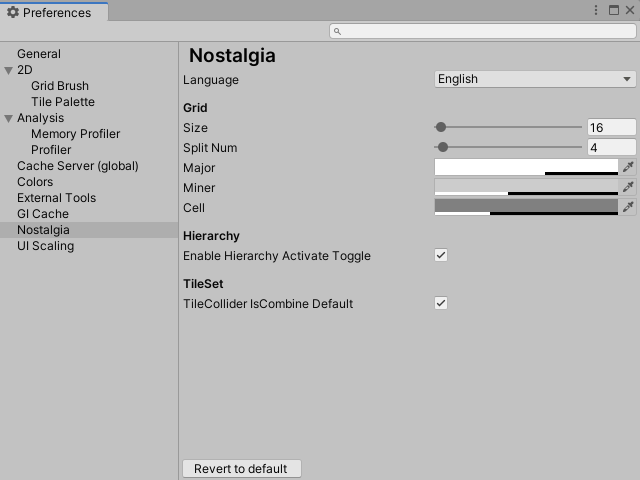Open the window options kebab menu

[595, 11]
